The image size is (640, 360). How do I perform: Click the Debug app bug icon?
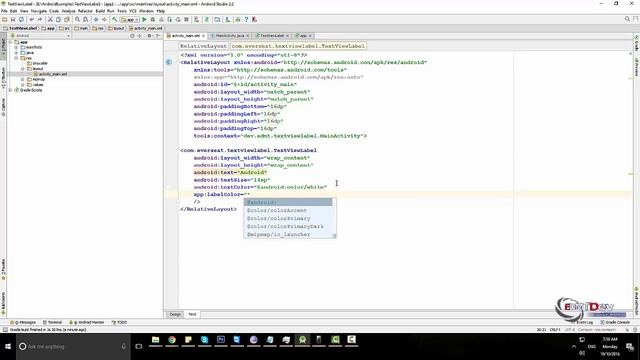tap(153, 20)
